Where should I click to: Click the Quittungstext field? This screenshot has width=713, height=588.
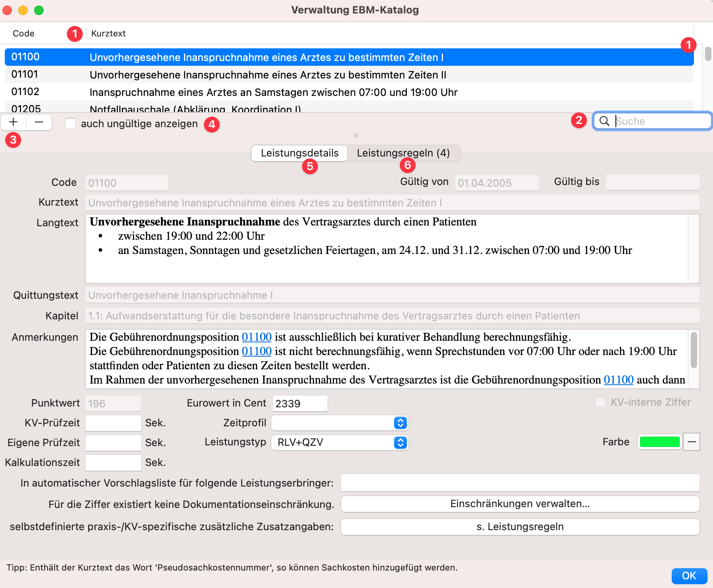(x=393, y=295)
